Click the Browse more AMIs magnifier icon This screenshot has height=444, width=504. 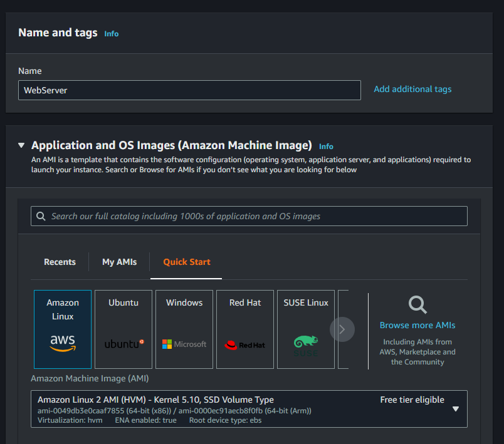tap(417, 305)
